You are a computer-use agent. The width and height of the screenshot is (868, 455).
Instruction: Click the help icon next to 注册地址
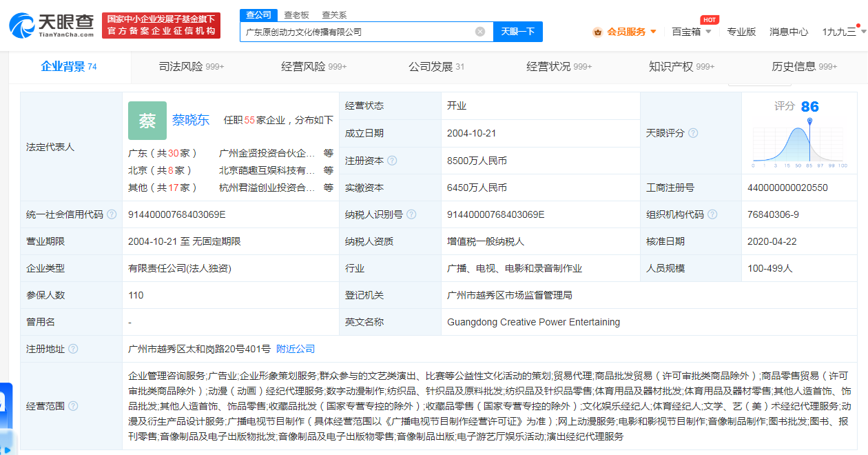(73, 349)
